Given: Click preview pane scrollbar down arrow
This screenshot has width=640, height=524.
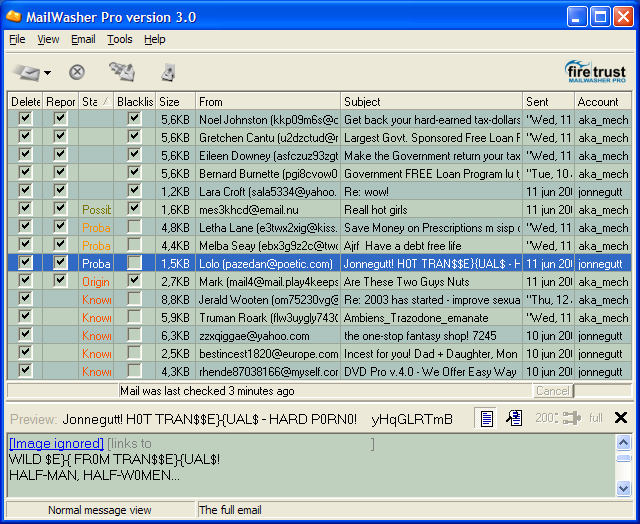Looking at the screenshot, I should click(623, 488).
